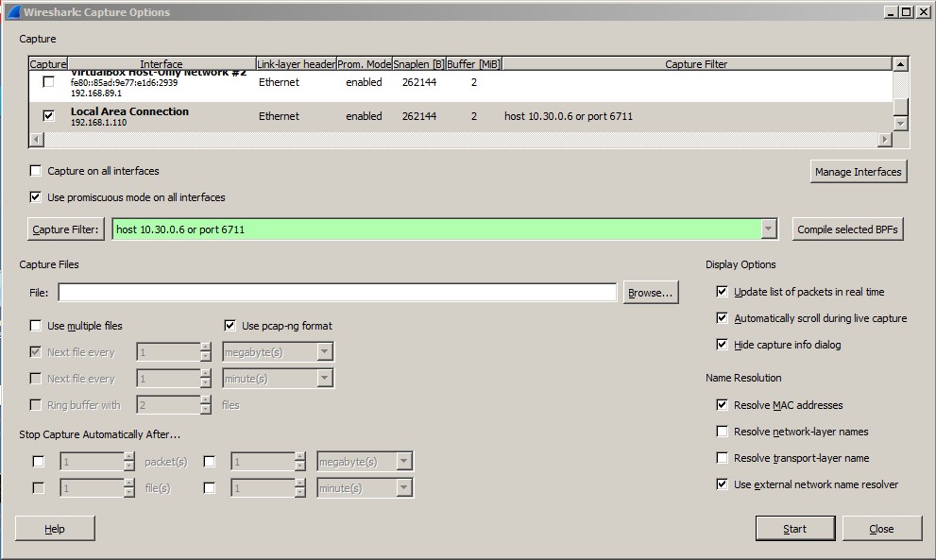Check stop capture after file(s) checkbox
Viewport: 936px width, 560px height.
[38, 488]
